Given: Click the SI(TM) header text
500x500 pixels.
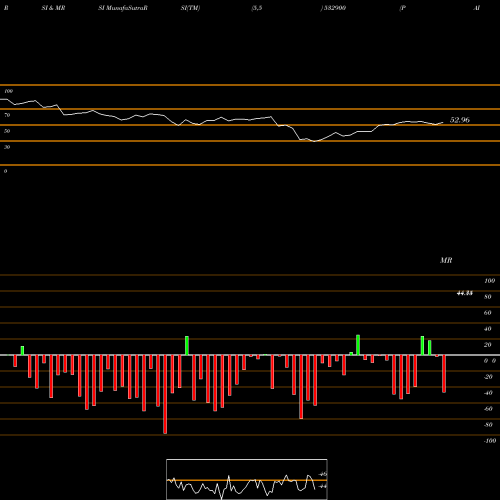Looking at the screenshot, I should pyautogui.click(x=190, y=8).
